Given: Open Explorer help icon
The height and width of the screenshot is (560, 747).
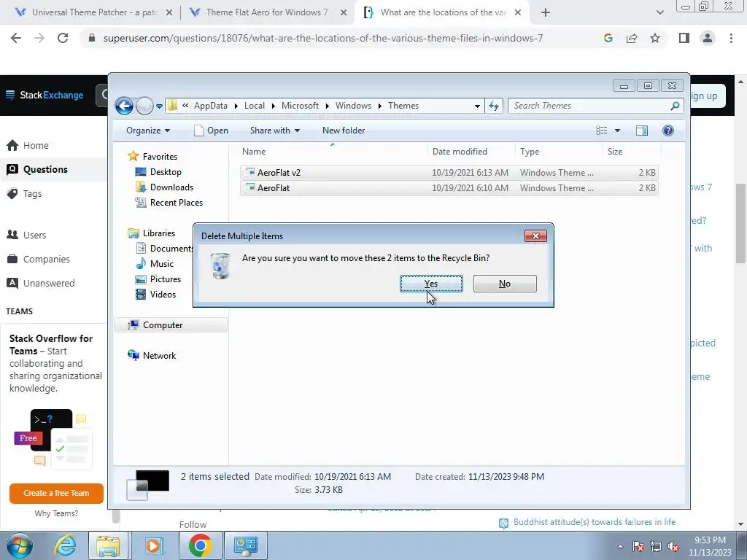Looking at the screenshot, I should (x=668, y=131).
